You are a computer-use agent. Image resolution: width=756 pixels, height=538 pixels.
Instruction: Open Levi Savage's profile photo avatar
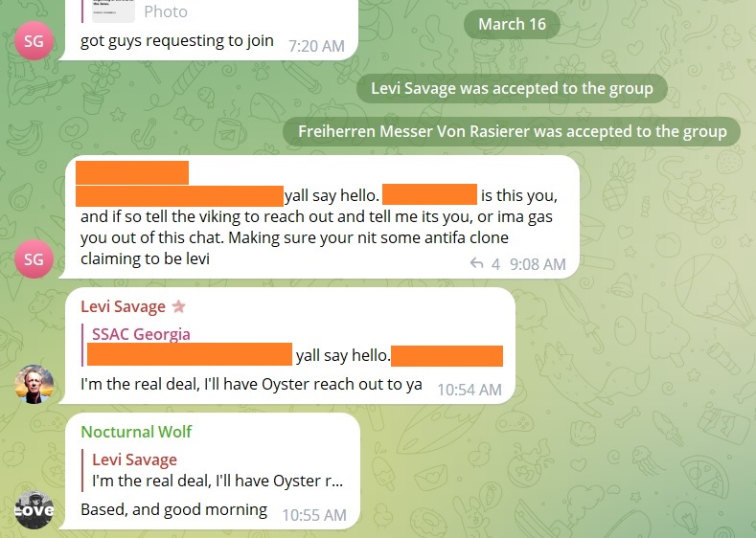pos(34,384)
